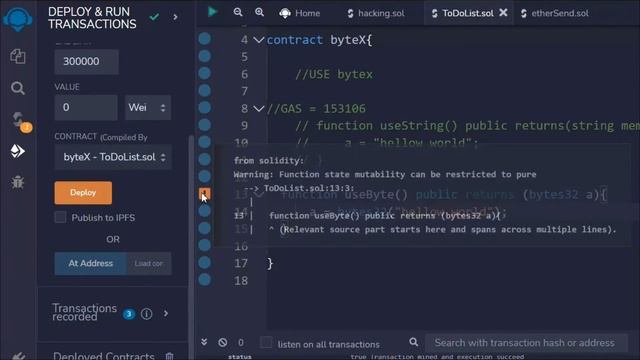Click the transactions recorded info icon
Image resolution: width=640 pixels, height=360 pixels.
147,313
